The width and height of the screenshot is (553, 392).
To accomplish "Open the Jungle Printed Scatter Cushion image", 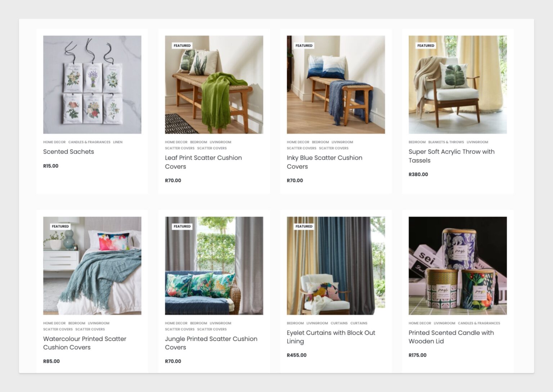I will [x=214, y=266].
